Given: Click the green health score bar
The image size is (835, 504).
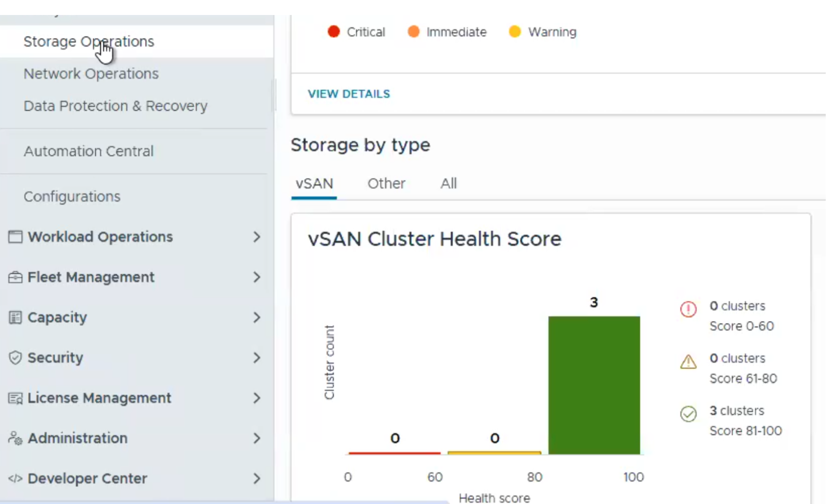Looking at the screenshot, I should point(594,385).
